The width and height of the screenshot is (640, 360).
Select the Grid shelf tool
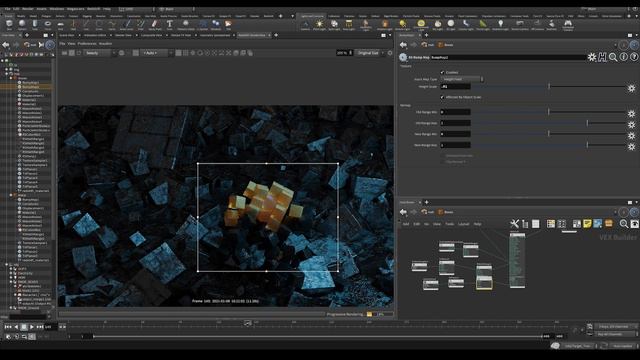tap(60, 24)
